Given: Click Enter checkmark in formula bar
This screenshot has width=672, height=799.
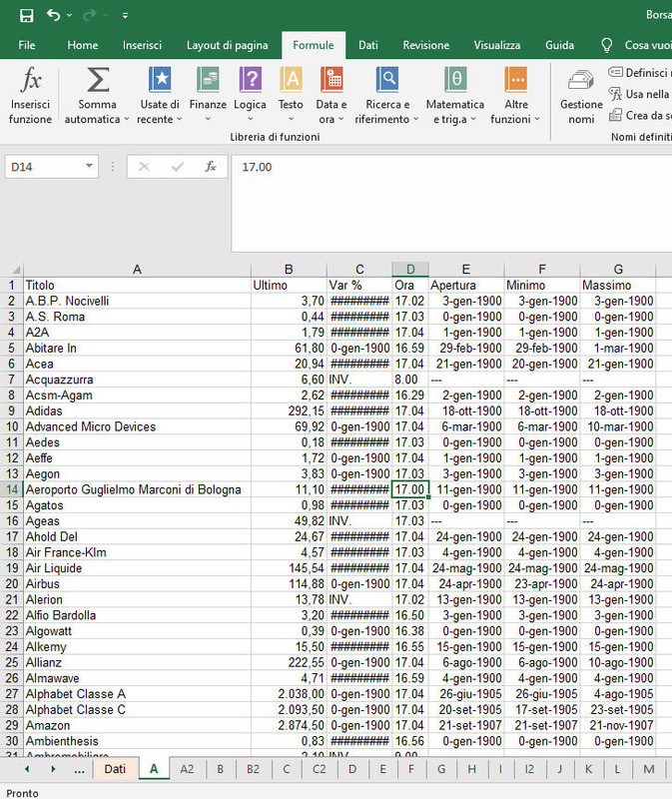Looking at the screenshot, I should pos(178,167).
